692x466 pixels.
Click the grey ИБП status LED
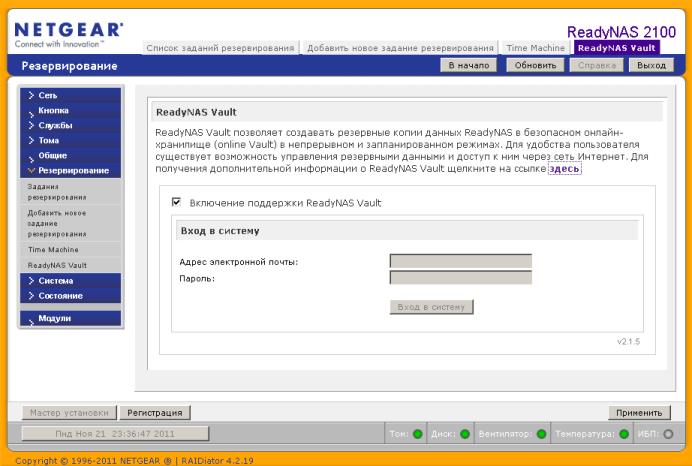coord(668,434)
